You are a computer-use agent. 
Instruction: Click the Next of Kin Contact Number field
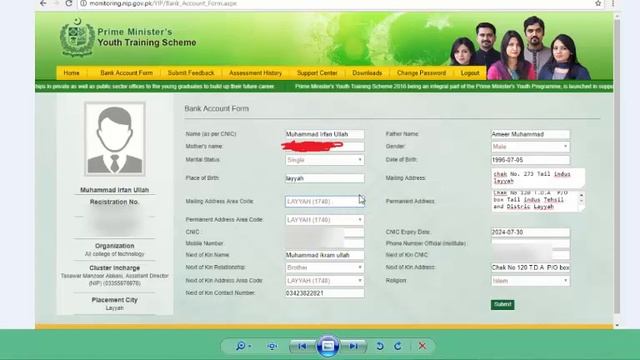324,293
